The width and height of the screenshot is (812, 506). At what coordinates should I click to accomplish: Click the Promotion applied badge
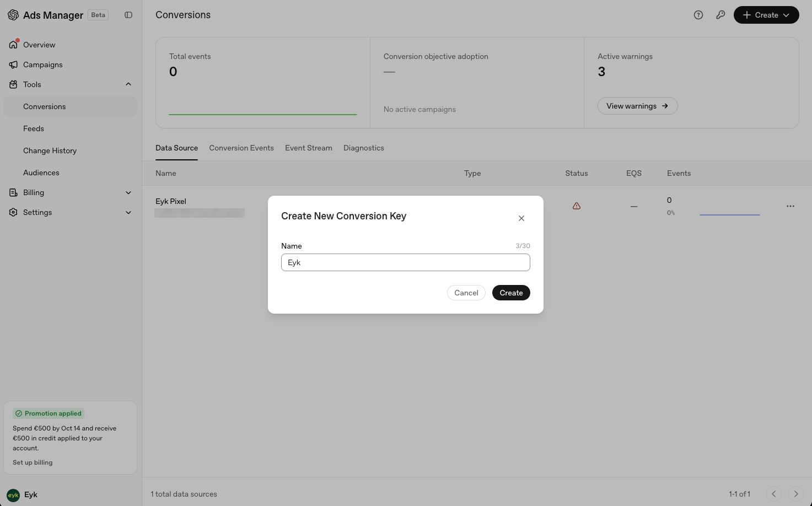pos(49,413)
